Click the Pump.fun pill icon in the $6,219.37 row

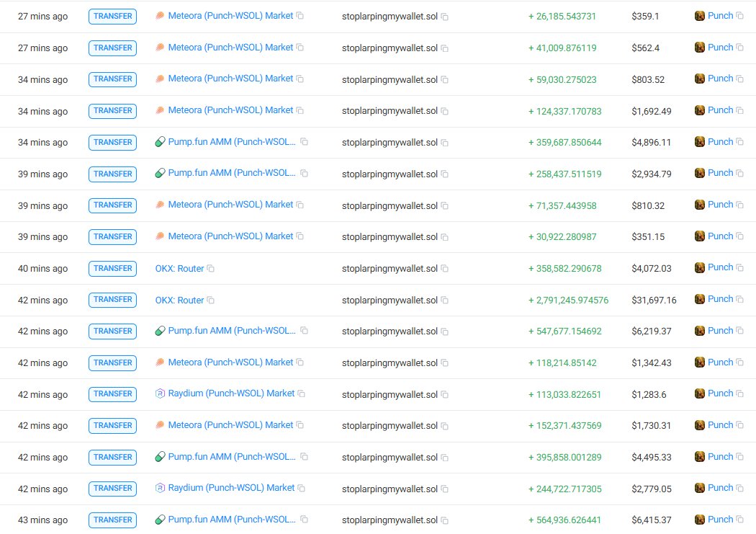[x=160, y=331]
